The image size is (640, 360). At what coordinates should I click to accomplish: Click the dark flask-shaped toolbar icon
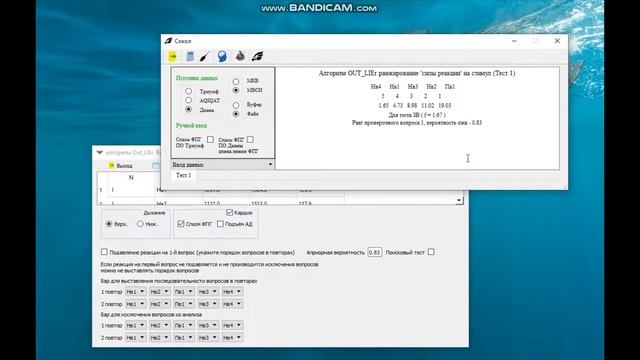[240, 56]
